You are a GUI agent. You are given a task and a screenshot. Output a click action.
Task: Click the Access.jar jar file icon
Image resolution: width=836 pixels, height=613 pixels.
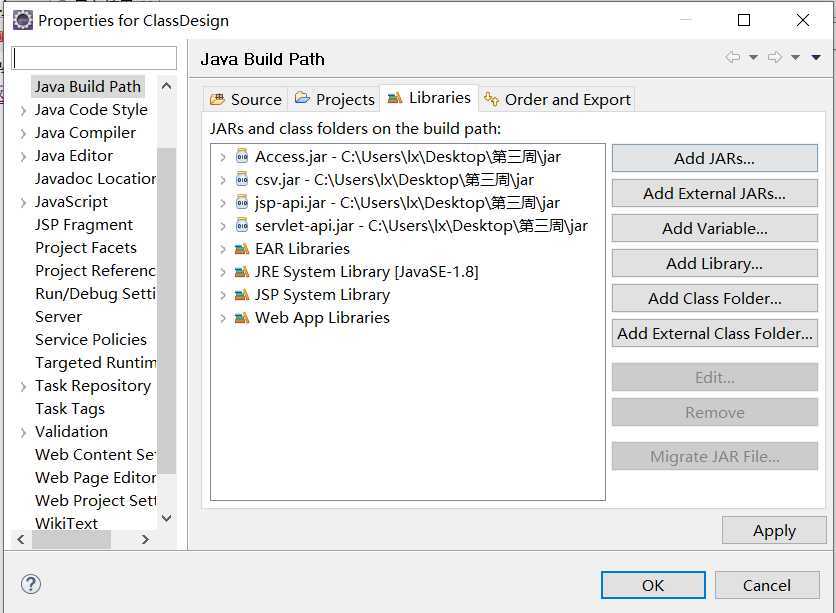pyautogui.click(x=242, y=157)
